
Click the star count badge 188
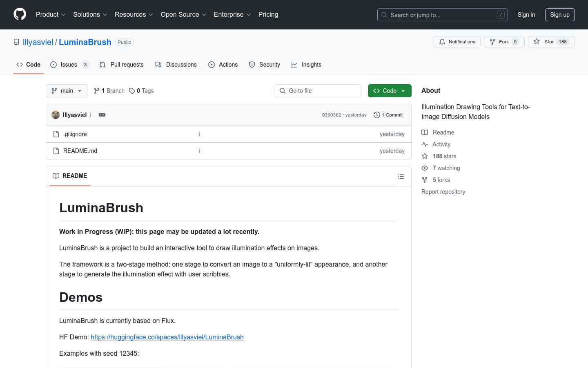click(x=563, y=42)
